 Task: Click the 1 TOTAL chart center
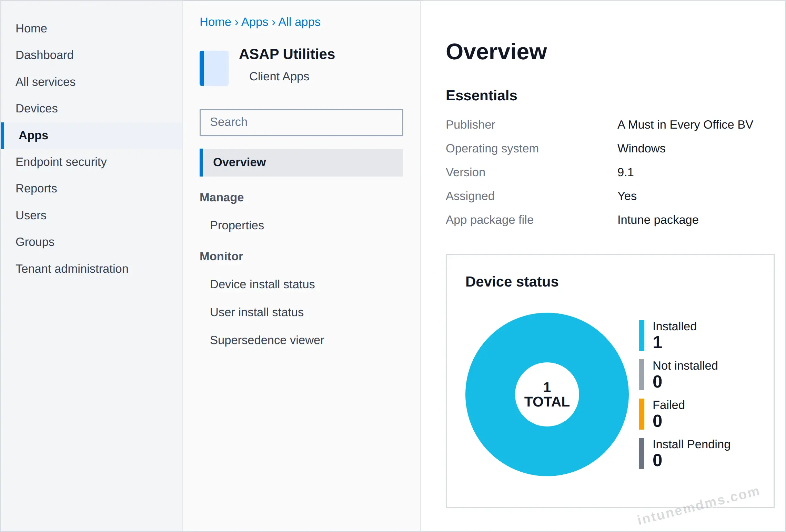547,394
